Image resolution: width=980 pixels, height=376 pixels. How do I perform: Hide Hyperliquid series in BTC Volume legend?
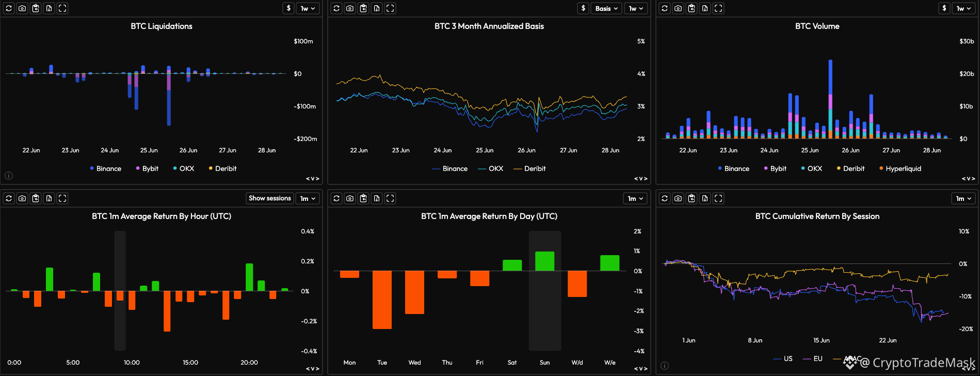pyautogui.click(x=900, y=169)
